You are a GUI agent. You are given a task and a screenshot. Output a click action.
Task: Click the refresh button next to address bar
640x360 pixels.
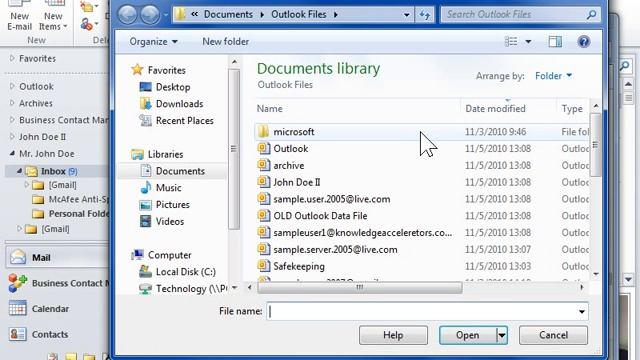(x=424, y=15)
